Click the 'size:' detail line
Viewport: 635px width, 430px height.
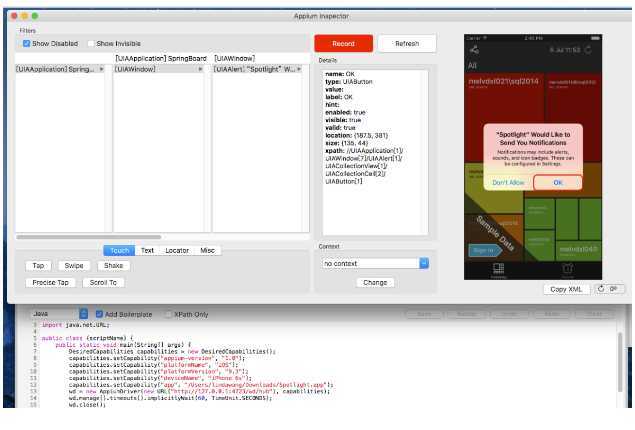click(x=346, y=143)
